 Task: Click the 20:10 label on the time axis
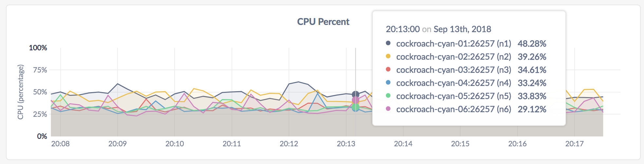pos(175,144)
